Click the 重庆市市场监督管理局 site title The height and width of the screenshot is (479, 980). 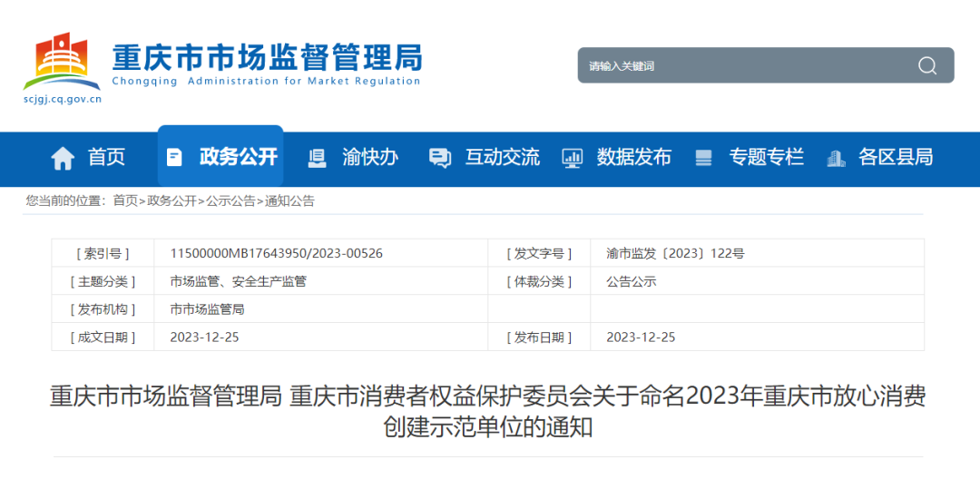[267, 57]
